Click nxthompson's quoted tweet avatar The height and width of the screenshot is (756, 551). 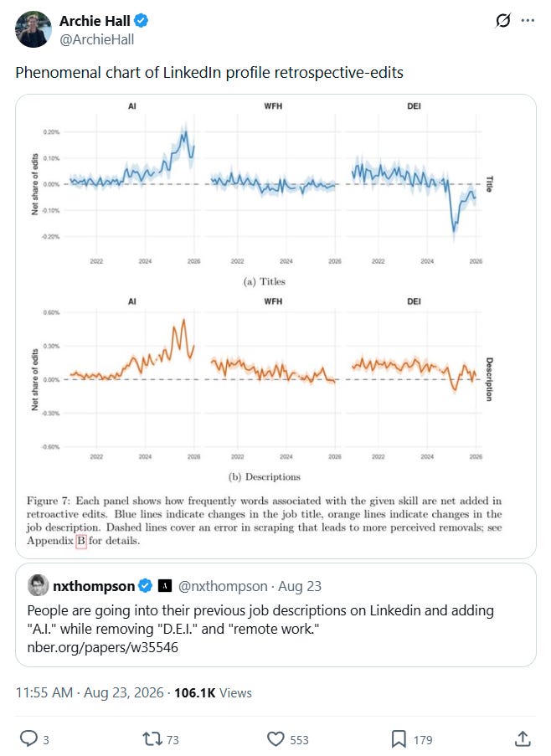(38, 585)
